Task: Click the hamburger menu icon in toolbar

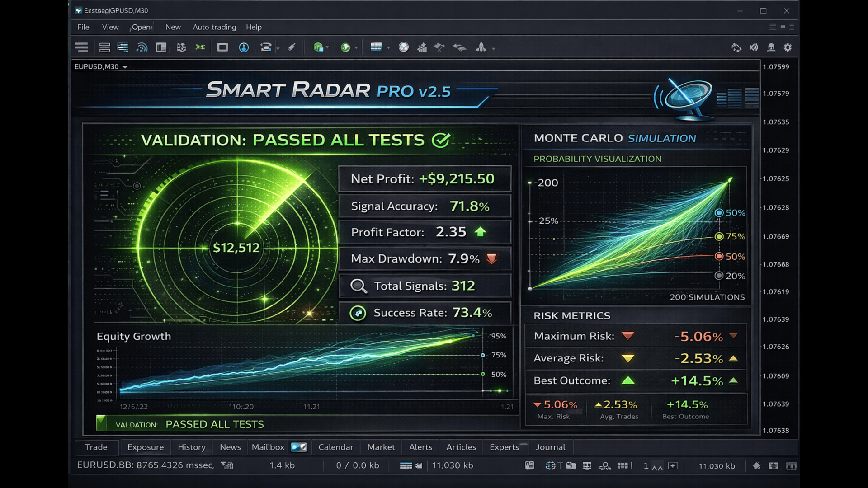Action: (x=82, y=47)
